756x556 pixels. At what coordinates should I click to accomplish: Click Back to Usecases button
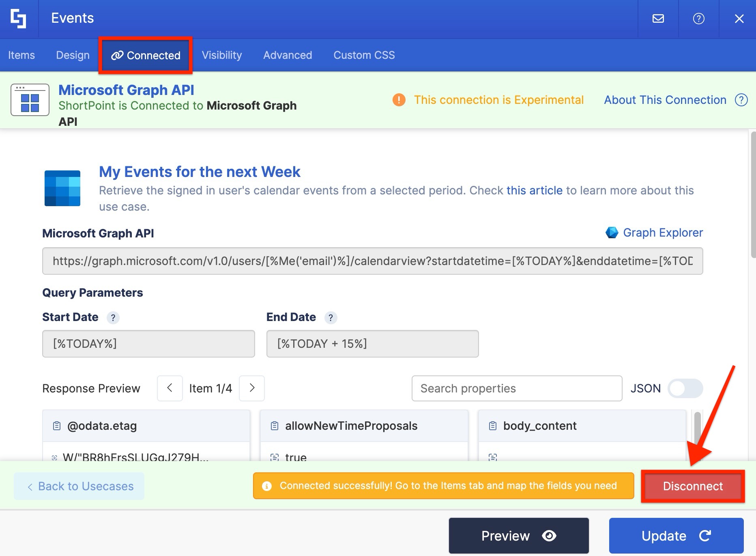coord(79,486)
